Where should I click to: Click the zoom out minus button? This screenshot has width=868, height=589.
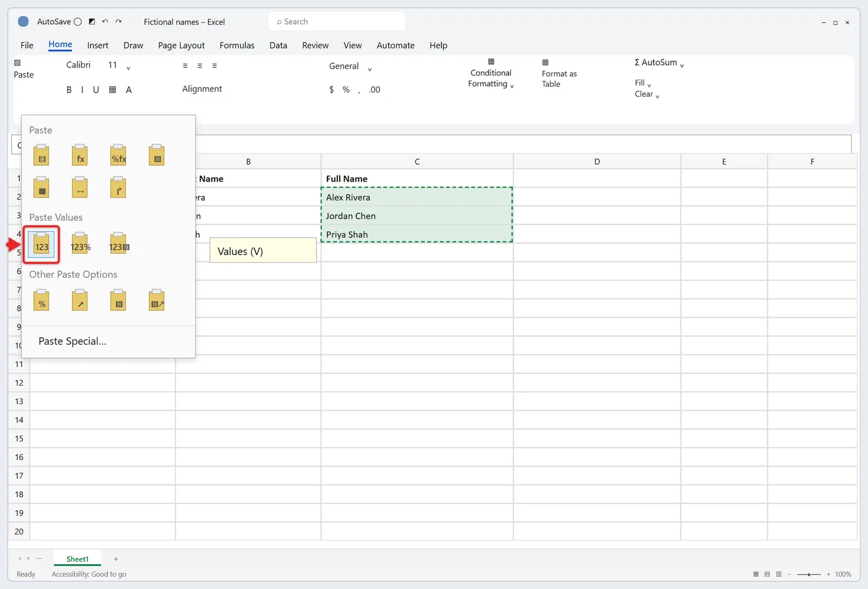click(789, 574)
